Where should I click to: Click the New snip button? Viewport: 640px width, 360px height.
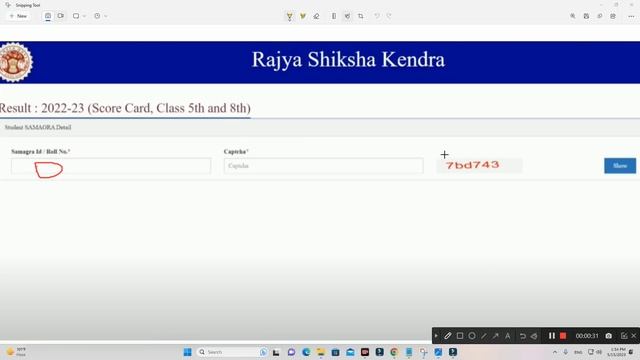coord(18,16)
